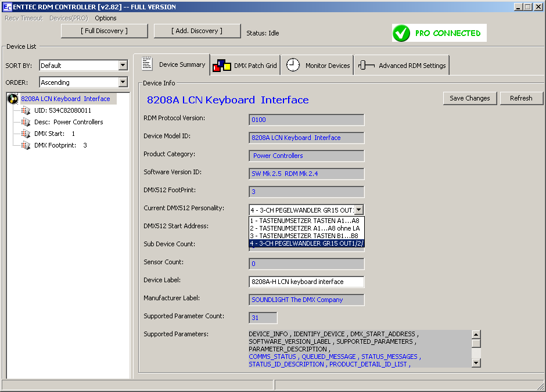Open the Options menu
The image size is (546, 392).
(106, 18)
